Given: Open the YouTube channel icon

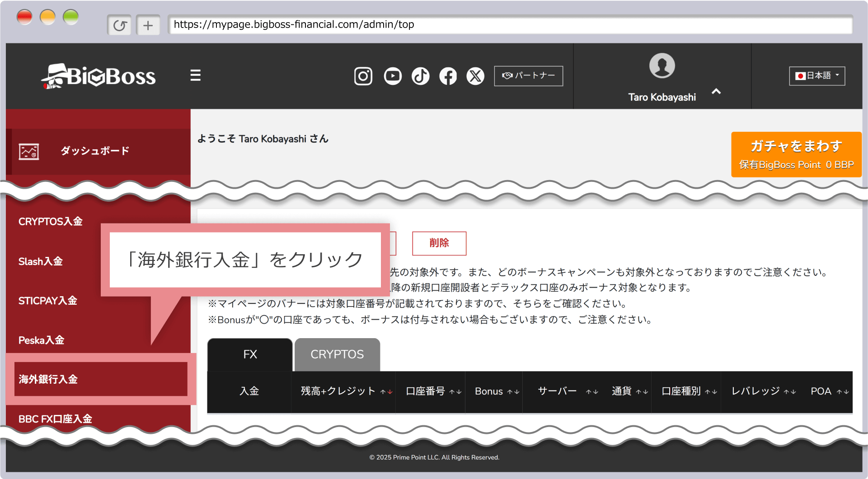Looking at the screenshot, I should pos(392,76).
